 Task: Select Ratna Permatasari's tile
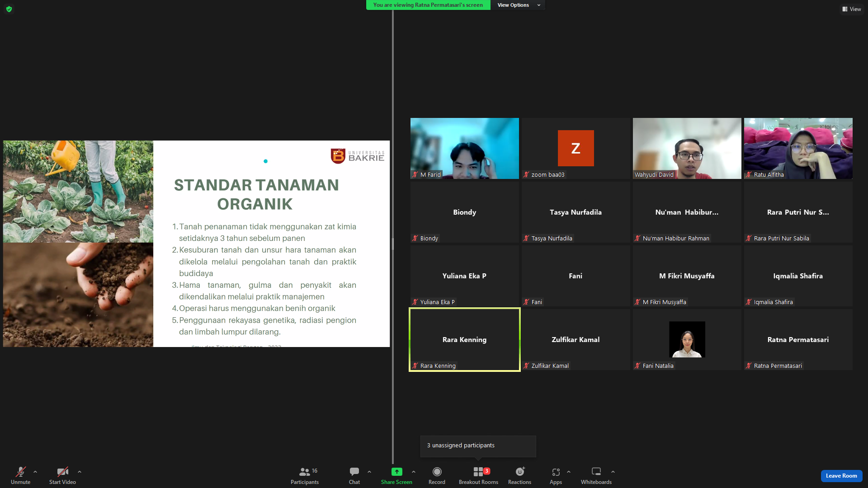(x=798, y=339)
